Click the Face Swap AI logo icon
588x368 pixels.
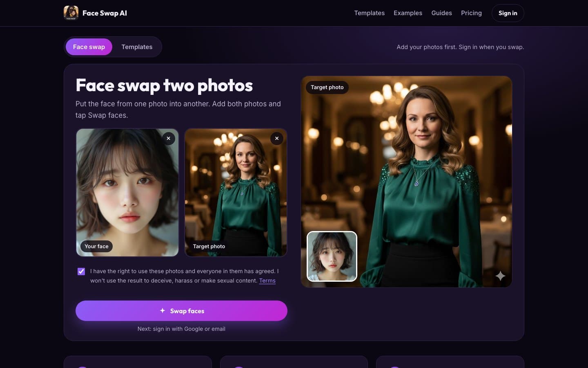pos(71,13)
